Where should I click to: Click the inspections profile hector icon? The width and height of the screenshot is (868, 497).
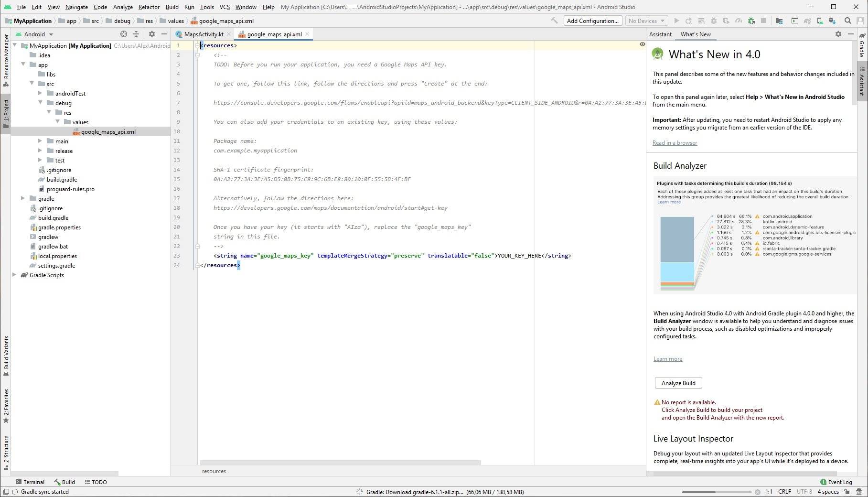pyautogui.click(x=860, y=491)
